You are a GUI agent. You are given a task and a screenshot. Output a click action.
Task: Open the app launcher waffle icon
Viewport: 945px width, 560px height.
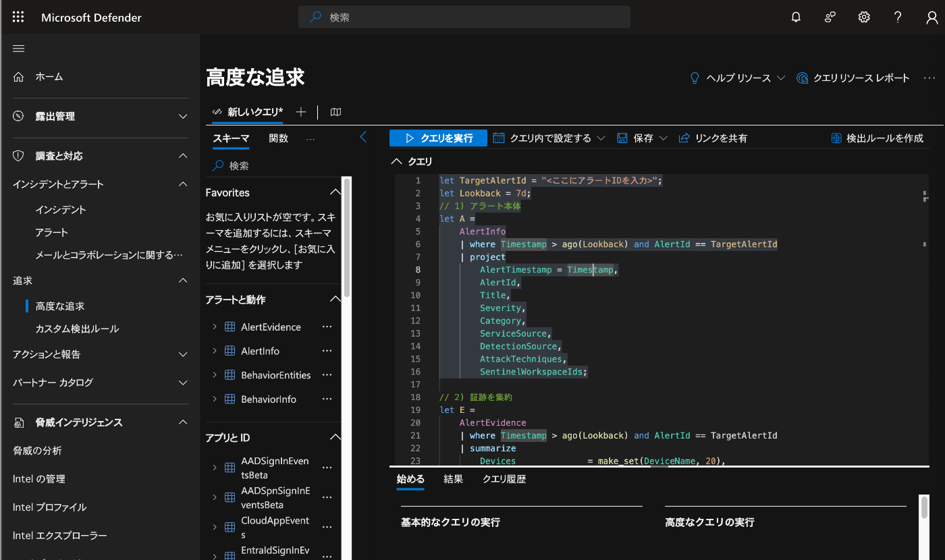pyautogui.click(x=18, y=18)
